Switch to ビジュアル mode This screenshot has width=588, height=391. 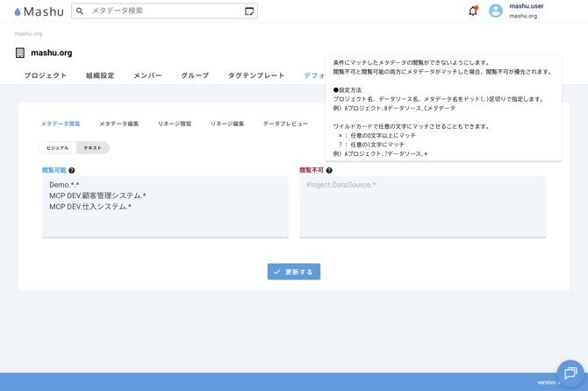pyautogui.click(x=58, y=148)
